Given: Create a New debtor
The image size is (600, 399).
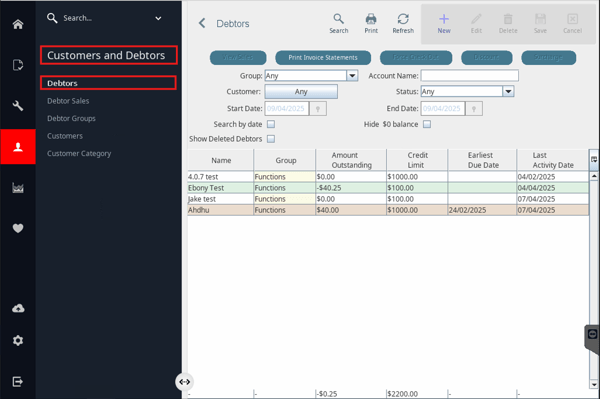Looking at the screenshot, I should [444, 24].
